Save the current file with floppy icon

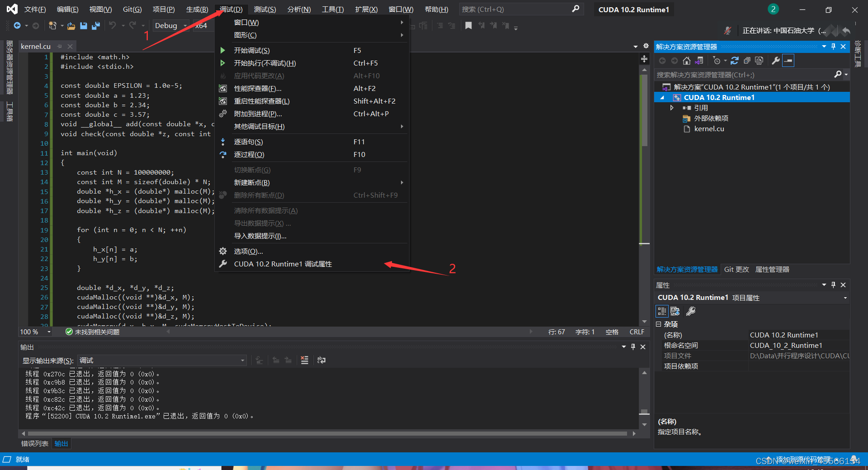(x=84, y=26)
